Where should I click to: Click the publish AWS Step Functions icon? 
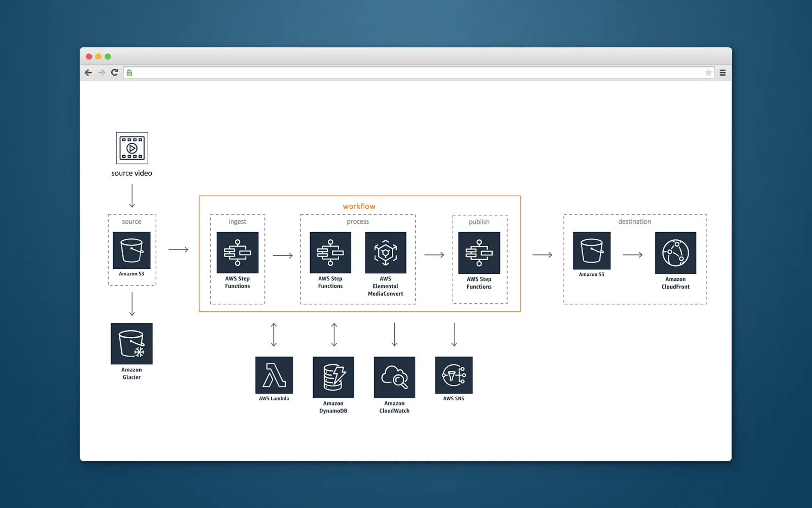[479, 253]
